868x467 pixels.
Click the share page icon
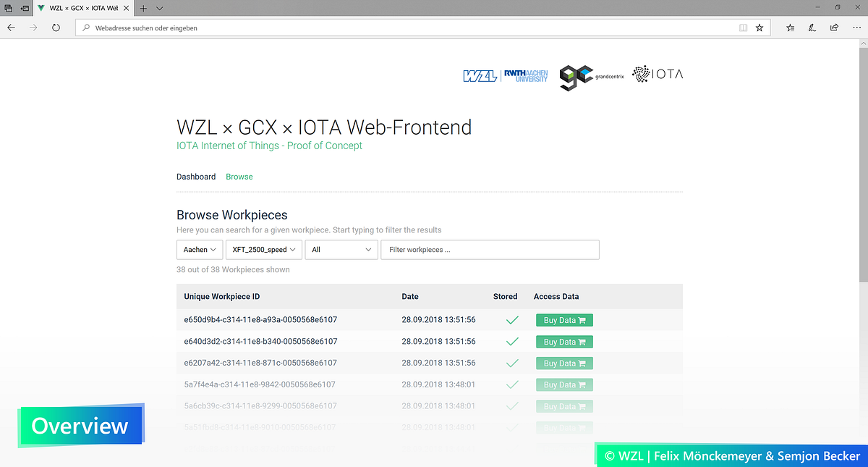[835, 28]
